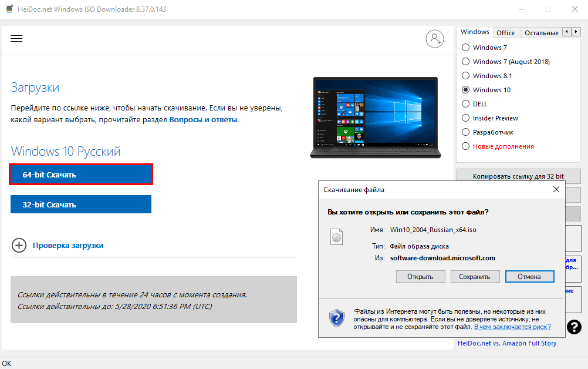Open help via the question mark icon
This screenshot has height=369, width=588.
coord(573,327)
